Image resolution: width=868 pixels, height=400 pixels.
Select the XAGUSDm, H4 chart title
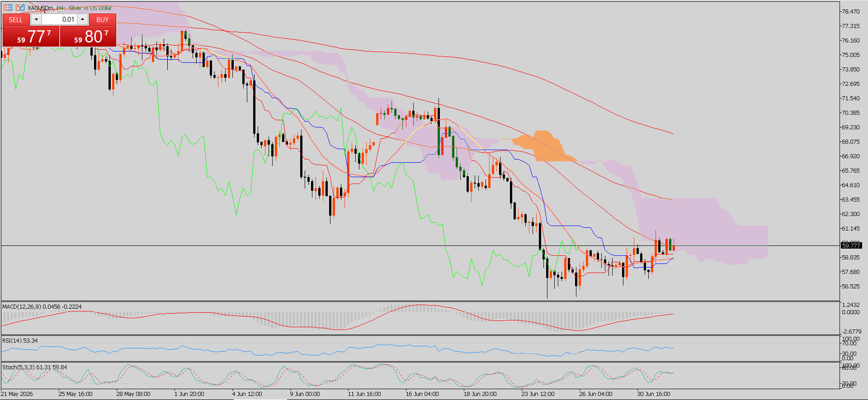click(x=70, y=8)
